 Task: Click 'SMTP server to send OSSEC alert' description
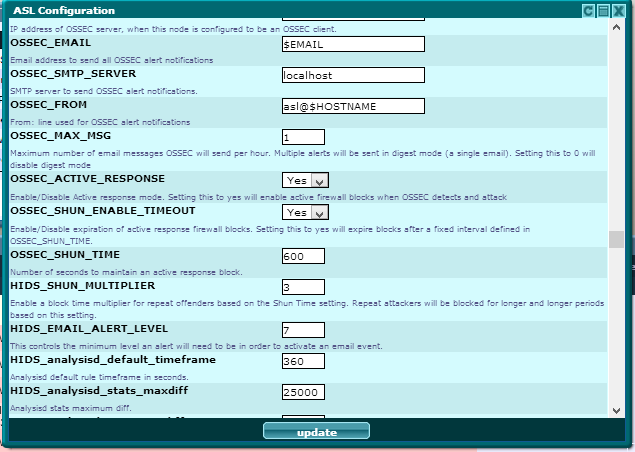(104, 91)
